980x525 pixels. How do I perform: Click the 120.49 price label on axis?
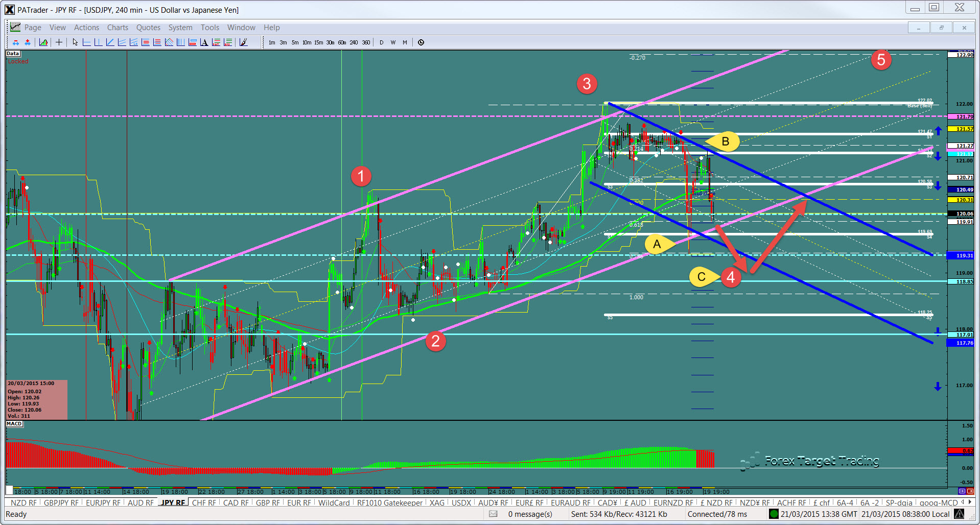(961, 189)
